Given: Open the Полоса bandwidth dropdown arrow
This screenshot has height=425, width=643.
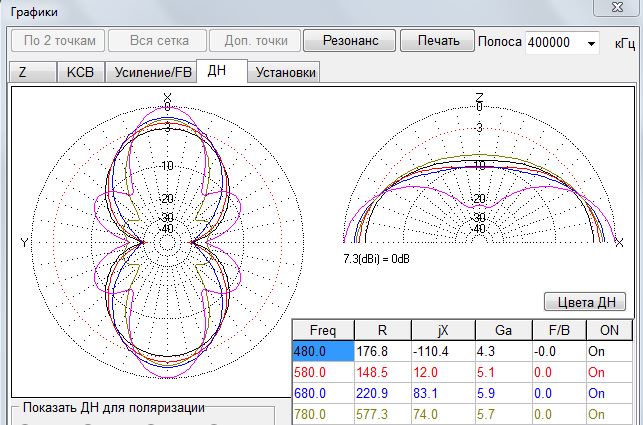Looking at the screenshot, I should tap(591, 43).
